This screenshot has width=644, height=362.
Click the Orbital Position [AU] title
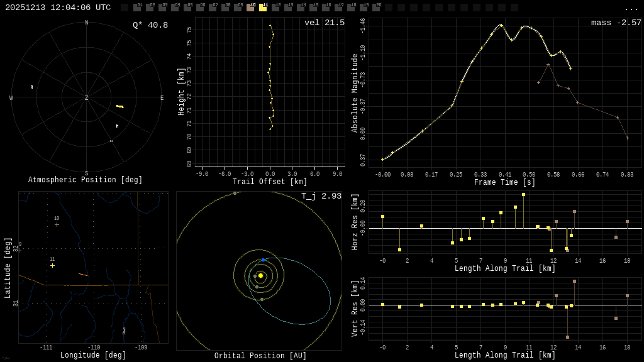pyautogui.click(x=260, y=356)
